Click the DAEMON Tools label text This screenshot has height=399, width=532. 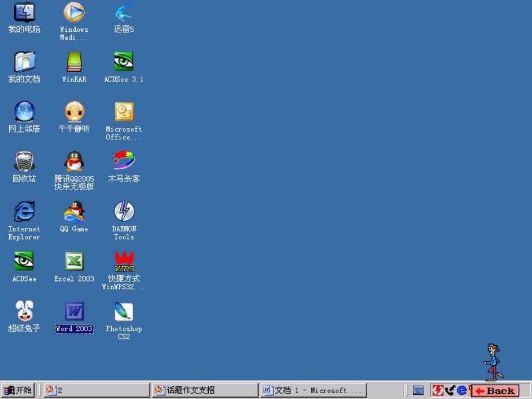(124, 232)
